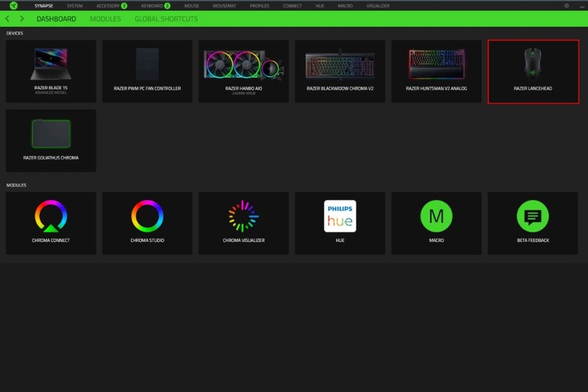
Task: Open the Keyboard tab
Action: [152, 6]
